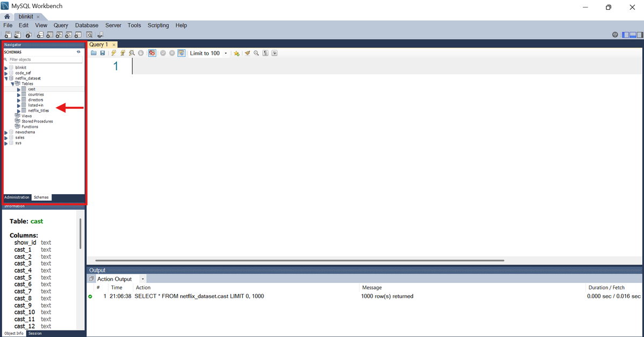644x337 pixels.
Task: Expand the newschema schema
Action: click(6, 132)
